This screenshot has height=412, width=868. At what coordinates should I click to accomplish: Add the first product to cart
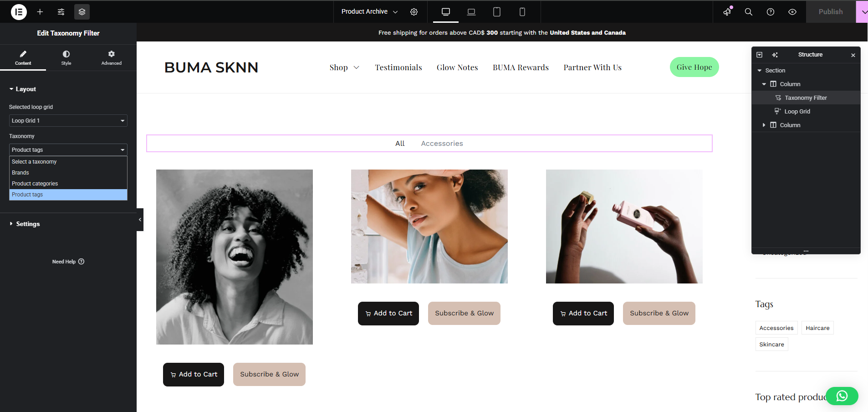click(194, 375)
